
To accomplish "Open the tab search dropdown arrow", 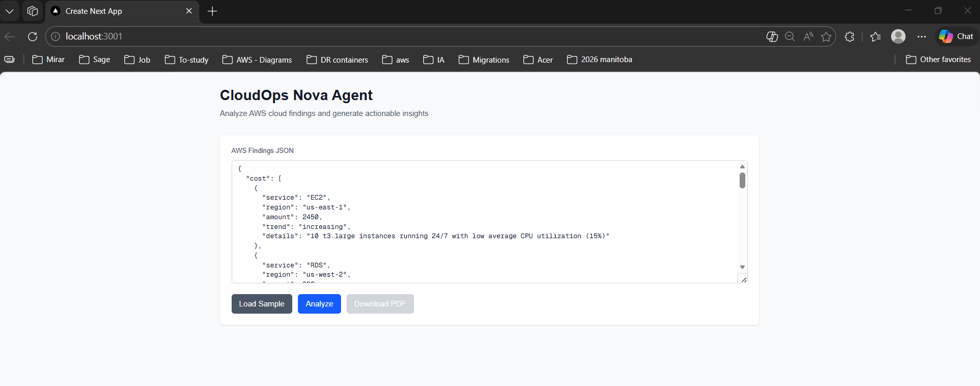I will pyautogui.click(x=9, y=11).
